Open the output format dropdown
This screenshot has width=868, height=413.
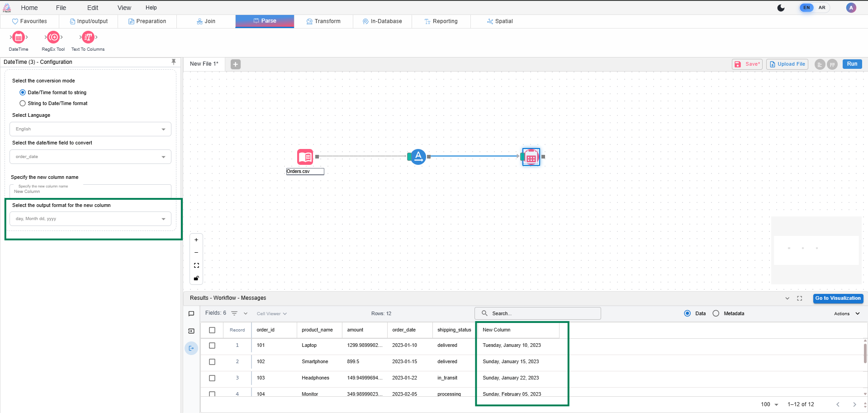pos(90,219)
